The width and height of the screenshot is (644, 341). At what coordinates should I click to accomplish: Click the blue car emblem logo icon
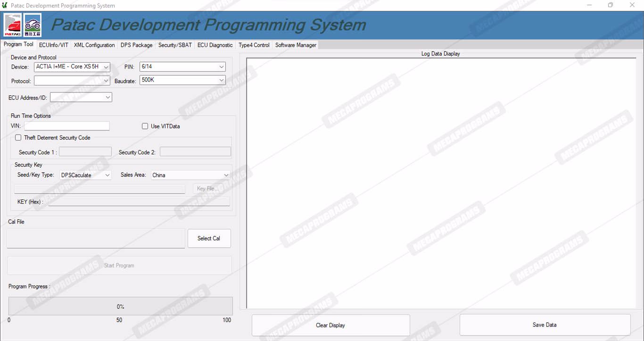coord(33,25)
